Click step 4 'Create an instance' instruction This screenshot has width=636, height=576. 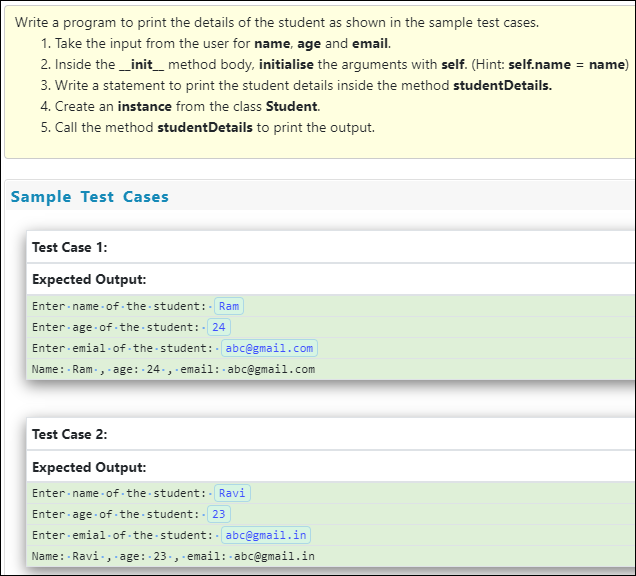pos(180,107)
